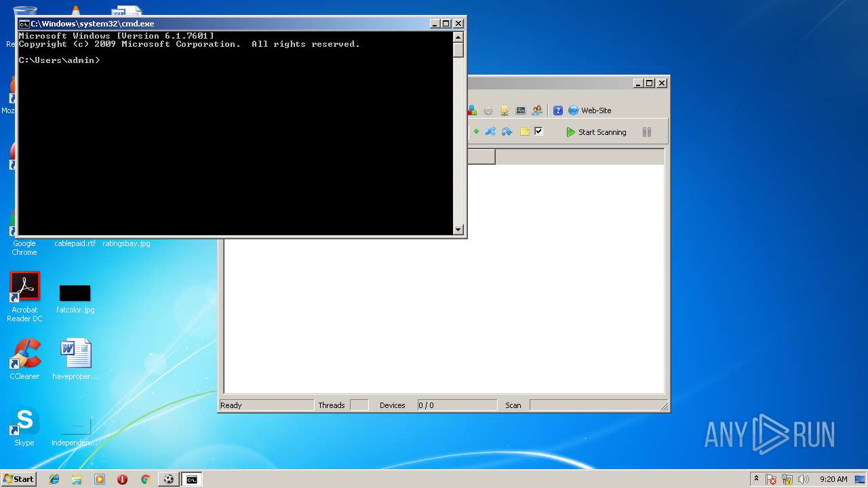This screenshot has height=488, width=868.
Task: Click the command prompt line C:\Users\admin>
Action: pos(60,60)
